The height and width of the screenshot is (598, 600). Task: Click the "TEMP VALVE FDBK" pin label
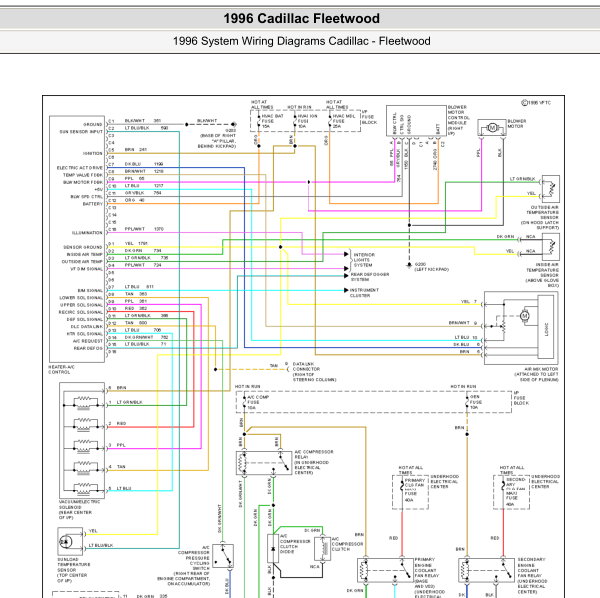(83, 175)
